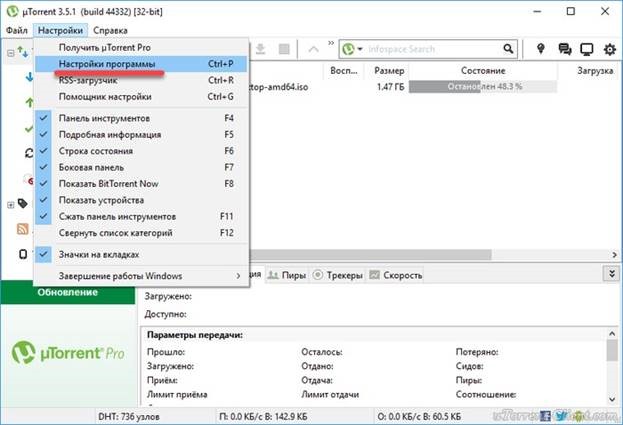
Task: Click the Остановлен 48.3 % progress bar
Action: click(x=483, y=87)
